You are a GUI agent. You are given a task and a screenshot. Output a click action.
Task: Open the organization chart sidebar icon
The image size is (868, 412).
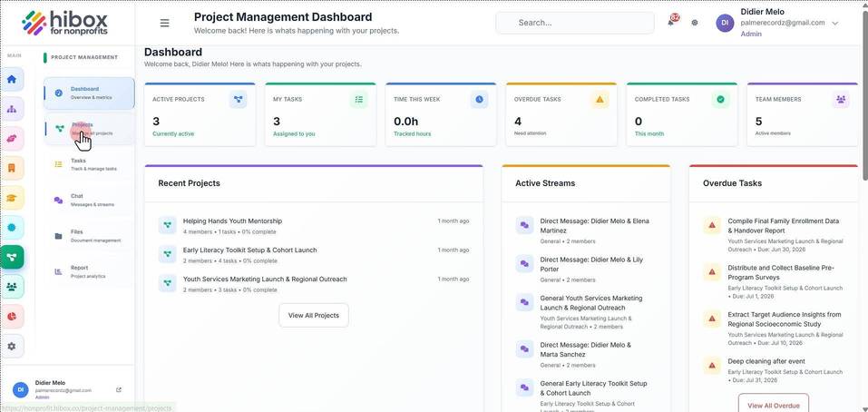12,109
